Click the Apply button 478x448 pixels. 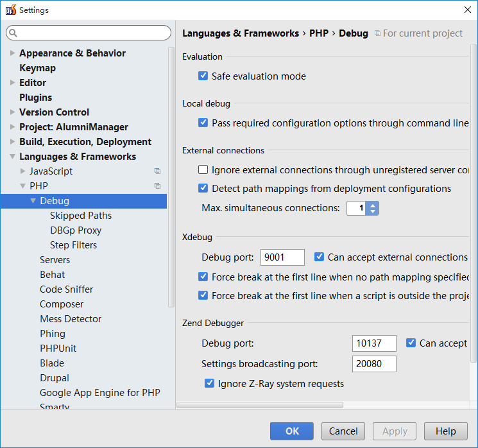pyautogui.click(x=395, y=431)
